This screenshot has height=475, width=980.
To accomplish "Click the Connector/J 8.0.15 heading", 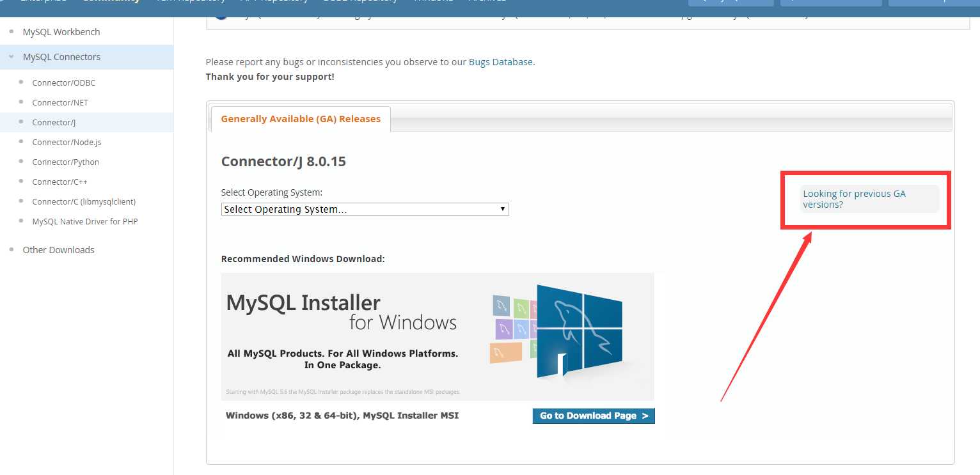I will [283, 162].
